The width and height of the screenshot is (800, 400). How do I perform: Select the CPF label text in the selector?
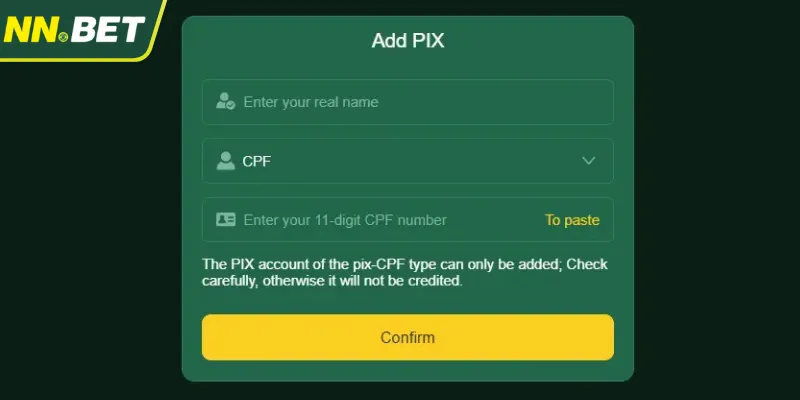(x=257, y=161)
